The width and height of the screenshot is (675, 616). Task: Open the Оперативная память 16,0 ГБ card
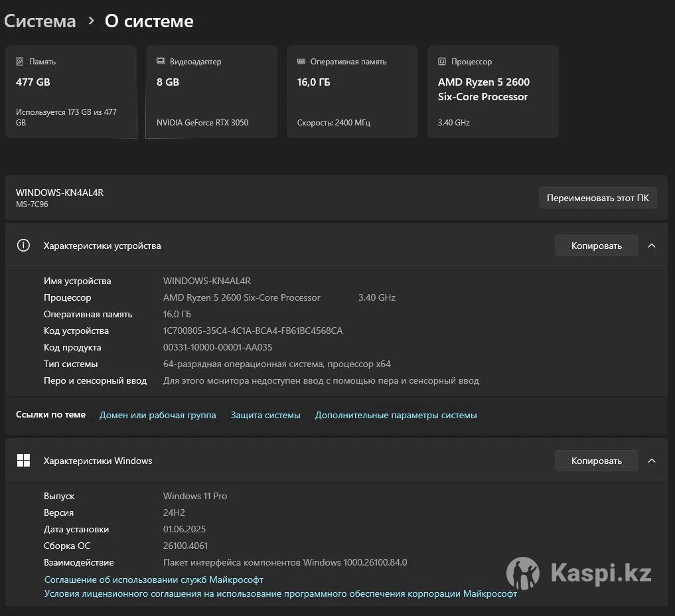(352, 92)
